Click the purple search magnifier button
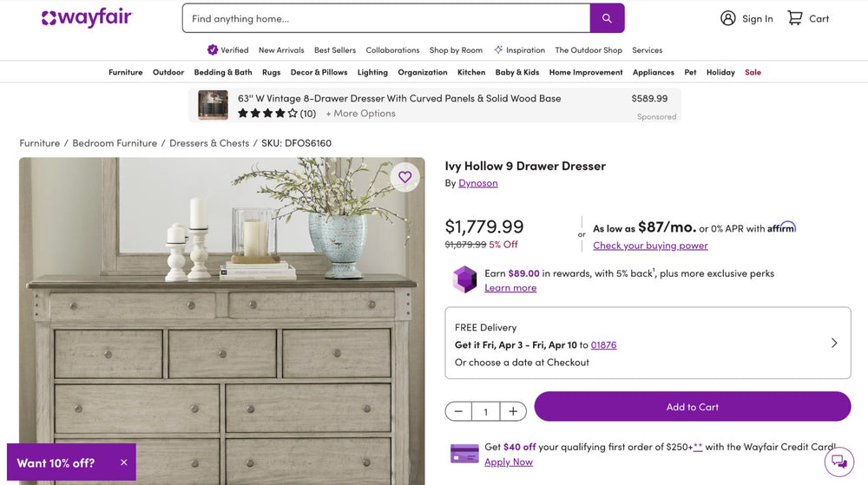 [x=607, y=18]
